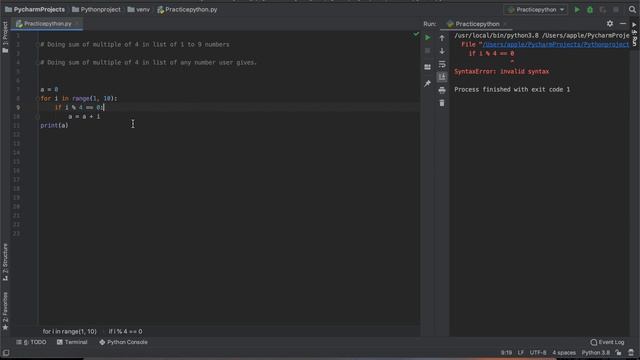
Task: Open Search Everywhere magnifier icon
Action: coord(632,9)
